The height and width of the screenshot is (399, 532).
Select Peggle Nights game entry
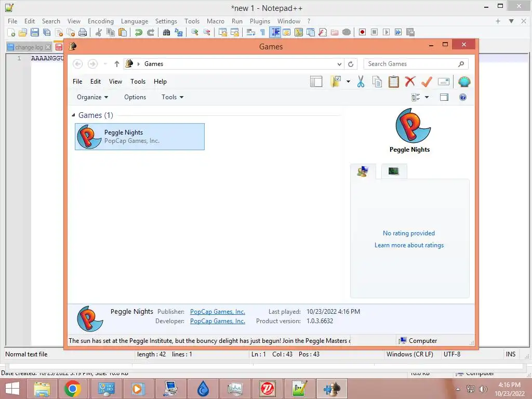140,137
